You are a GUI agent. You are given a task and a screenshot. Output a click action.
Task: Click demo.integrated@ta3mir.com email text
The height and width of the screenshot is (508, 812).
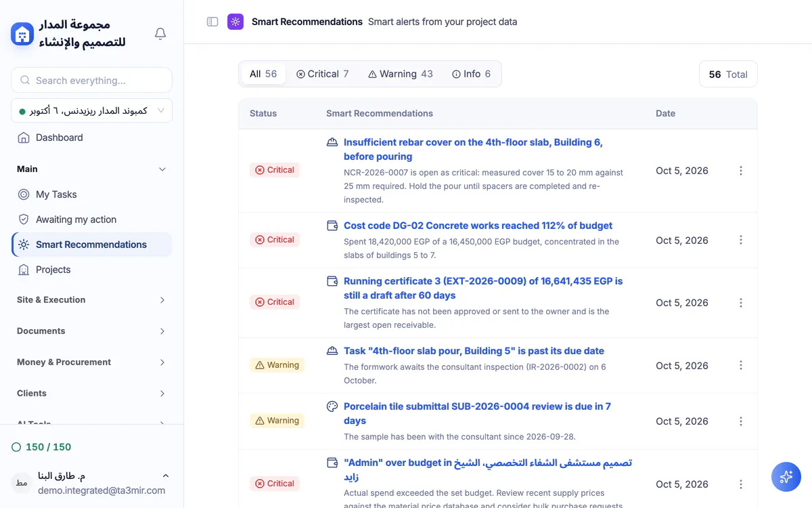coord(101,490)
